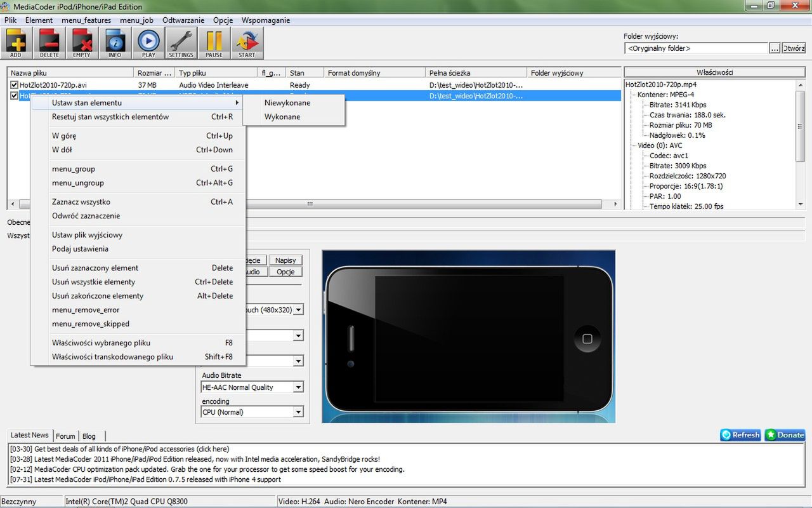Image resolution: width=812 pixels, height=508 pixels.
Task: Open the Wspomaganie menu
Action: [266, 20]
